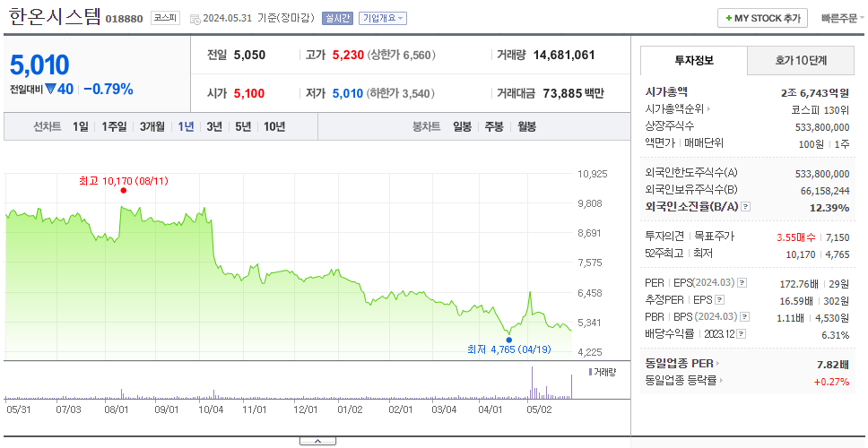Click the 투자의견 label link
868x448 pixels.
point(664,237)
